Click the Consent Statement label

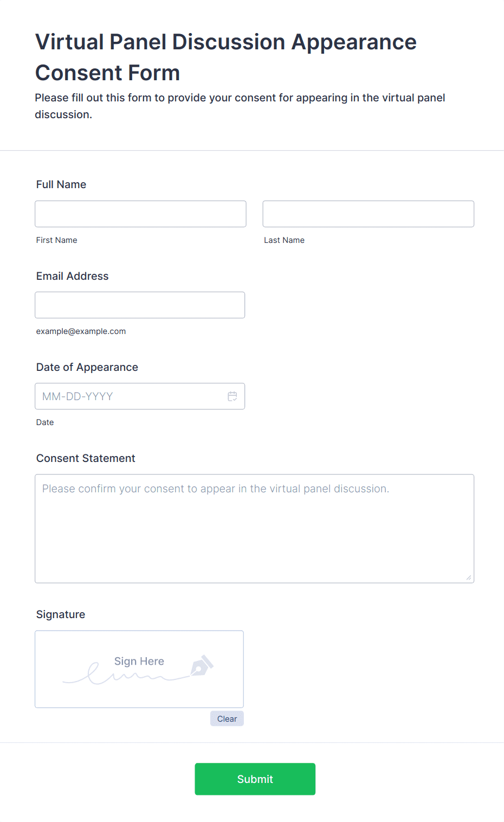click(86, 458)
